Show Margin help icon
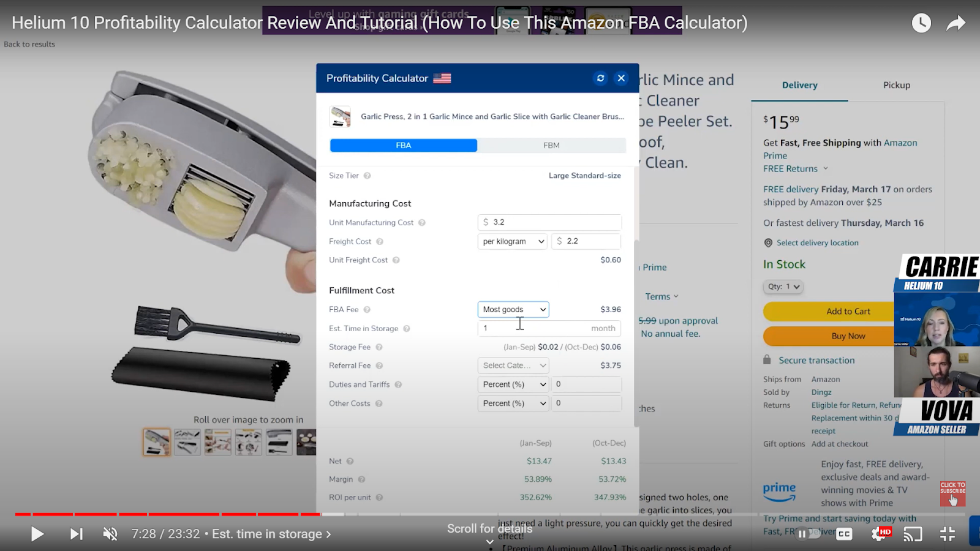The width and height of the screenshot is (980, 551). click(361, 479)
